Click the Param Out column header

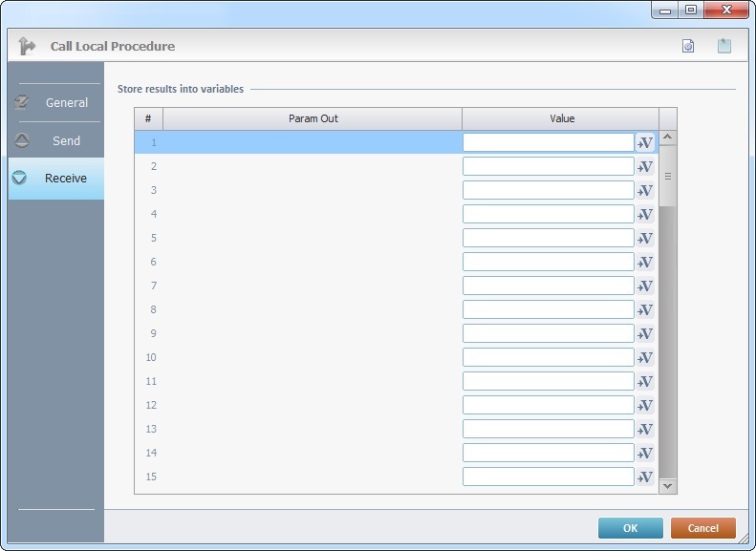[x=313, y=118]
